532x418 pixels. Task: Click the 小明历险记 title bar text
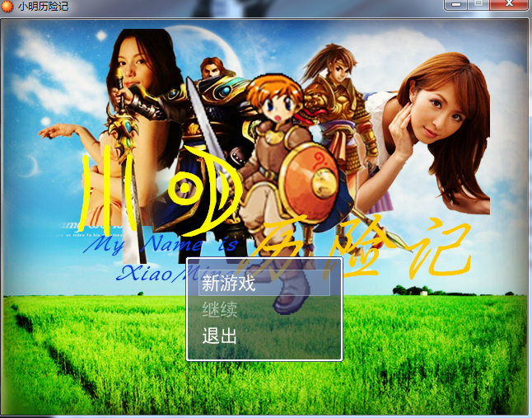point(43,6)
